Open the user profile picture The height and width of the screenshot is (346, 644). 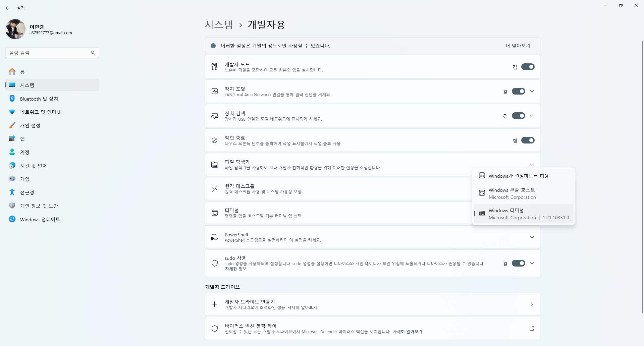15,29
